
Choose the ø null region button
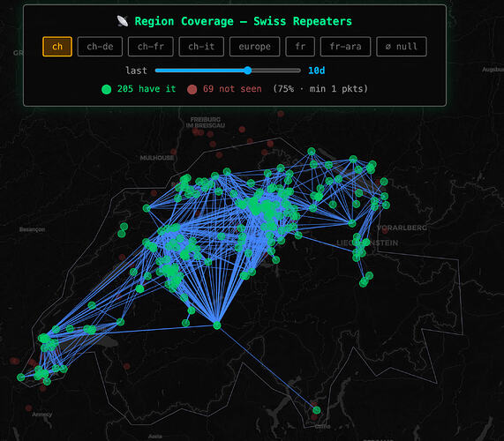pyautogui.click(x=402, y=47)
